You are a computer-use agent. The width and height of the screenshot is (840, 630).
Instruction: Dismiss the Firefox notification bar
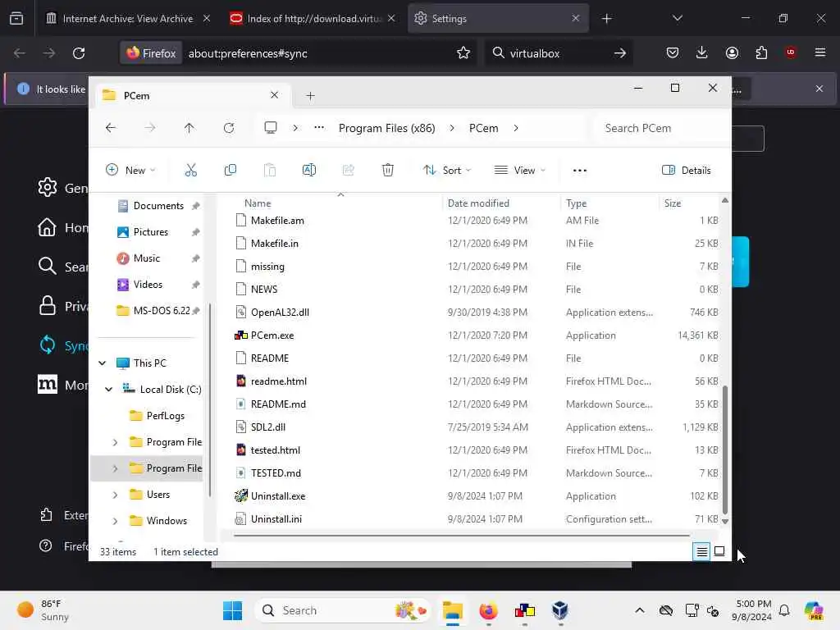pos(819,89)
